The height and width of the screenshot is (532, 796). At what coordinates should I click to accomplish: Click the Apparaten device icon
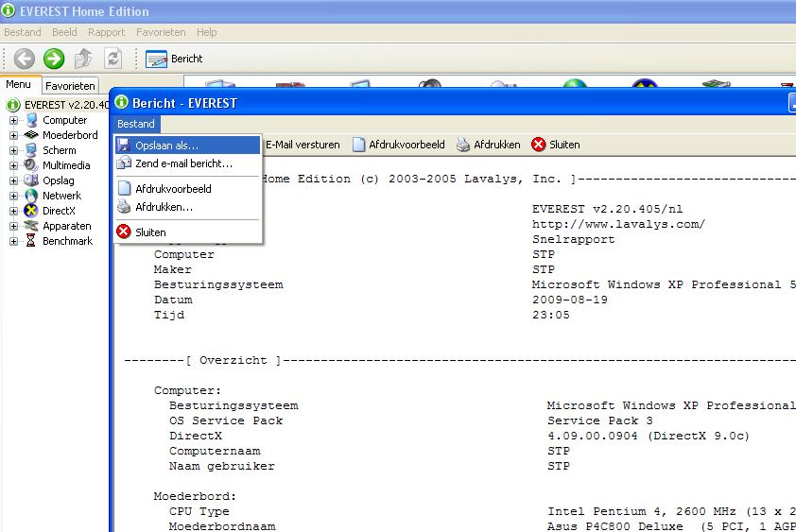(x=31, y=226)
